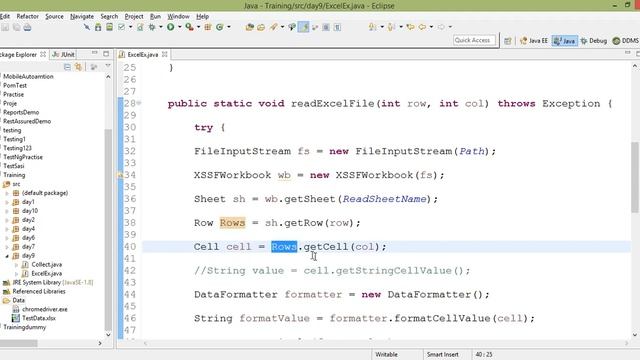Click the Open Perspective icon

(x=508, y=41)
